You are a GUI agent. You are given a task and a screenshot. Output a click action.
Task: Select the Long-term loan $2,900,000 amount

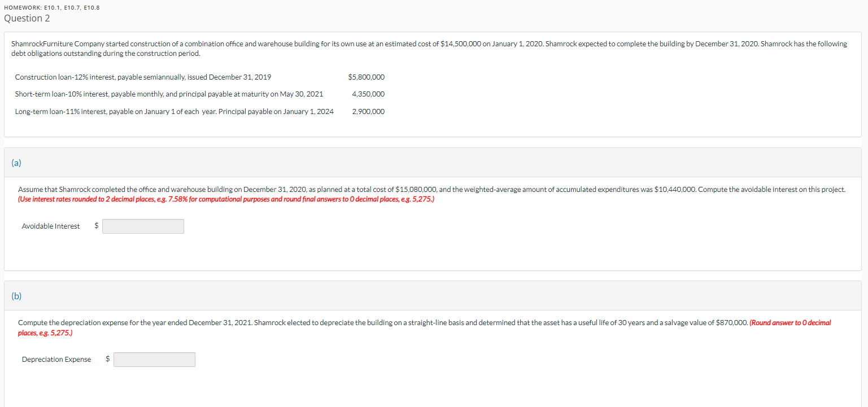(368, 111)
